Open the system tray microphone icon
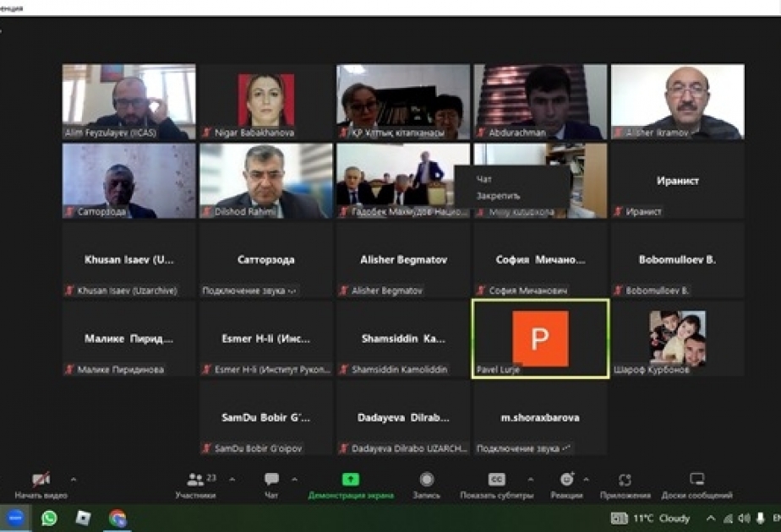 coord(761,518)
